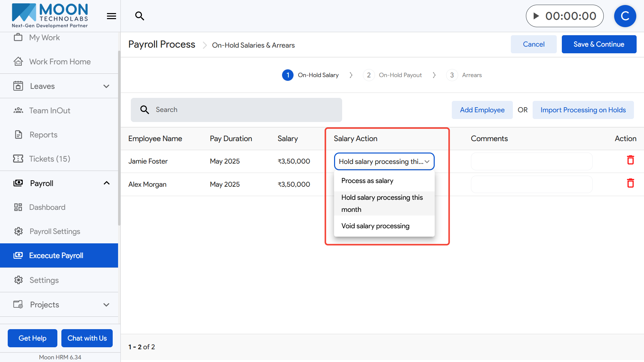Click the top bar search magnifier icon
Image resolution: width=644 pixels, height=362 pixels.
140,16
